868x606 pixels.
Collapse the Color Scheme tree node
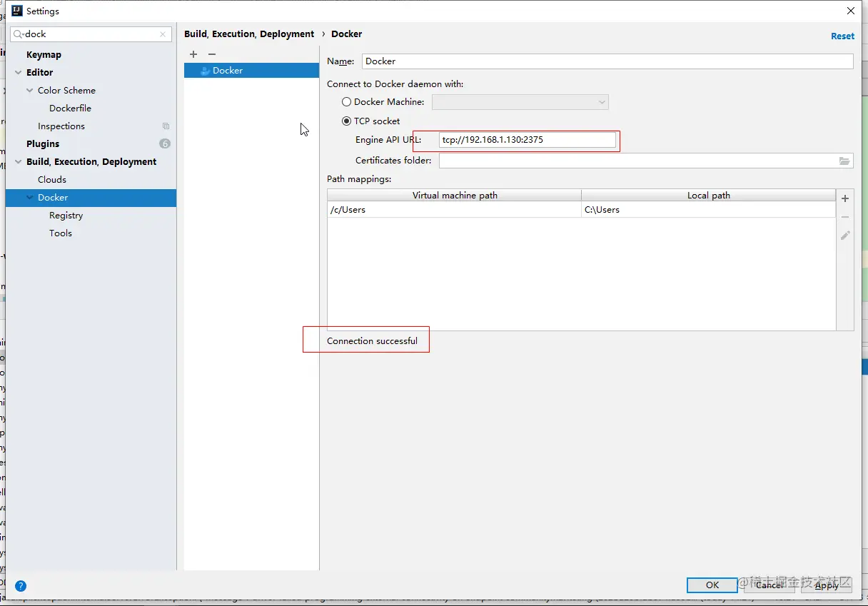[x=30, y=91]
